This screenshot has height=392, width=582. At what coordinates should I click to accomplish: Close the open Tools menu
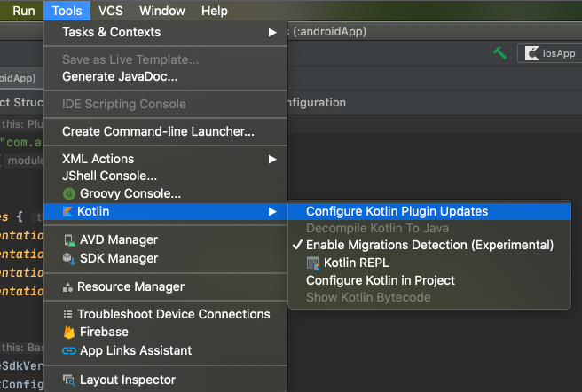pyautogui.click(x=67, y=11)
